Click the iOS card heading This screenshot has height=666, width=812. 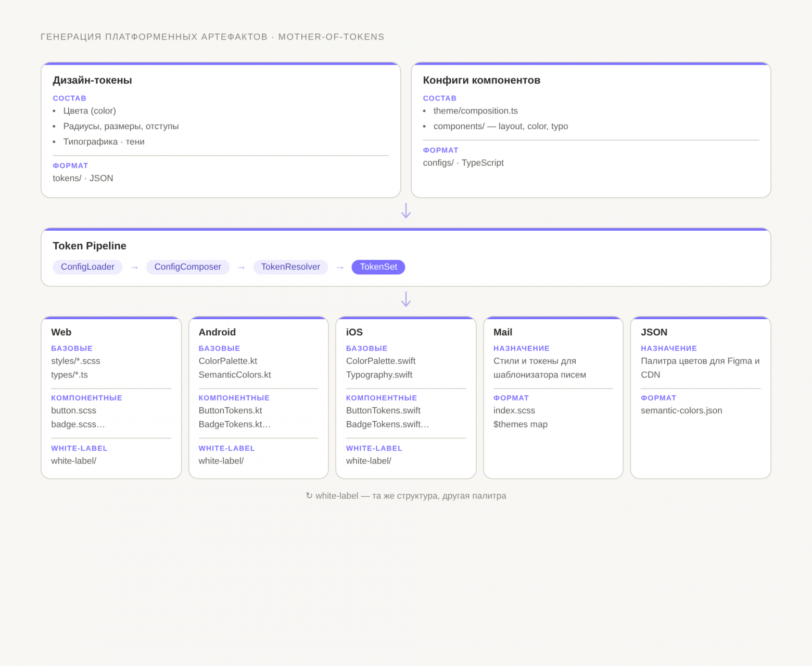[x=354, y=332]
